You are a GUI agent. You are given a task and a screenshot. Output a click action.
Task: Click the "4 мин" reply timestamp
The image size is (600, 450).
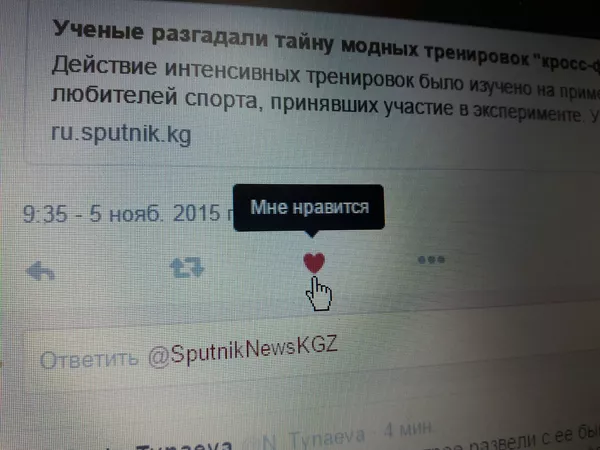point(409,429)
